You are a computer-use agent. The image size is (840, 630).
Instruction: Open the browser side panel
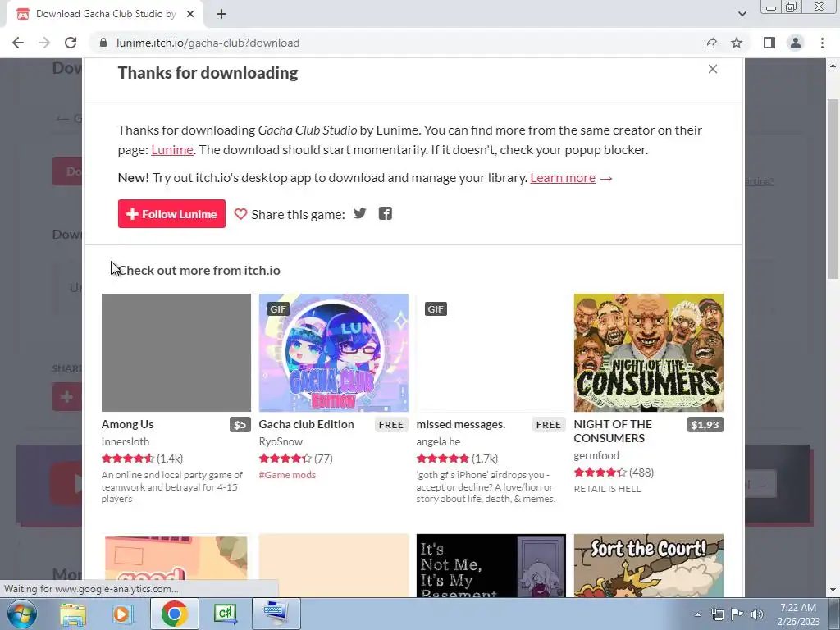tap(769, 43)
